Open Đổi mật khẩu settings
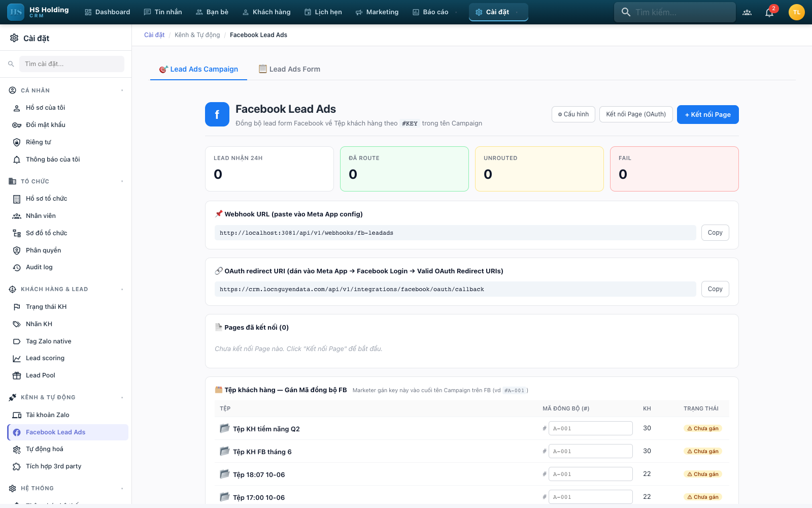 [x=67, y=125]
